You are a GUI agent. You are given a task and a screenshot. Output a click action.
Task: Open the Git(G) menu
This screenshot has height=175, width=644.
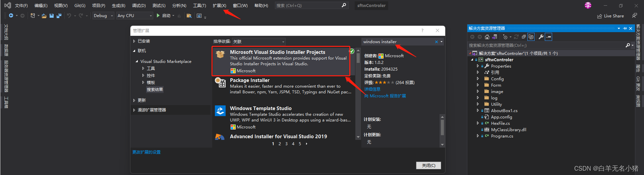point(80,6)
